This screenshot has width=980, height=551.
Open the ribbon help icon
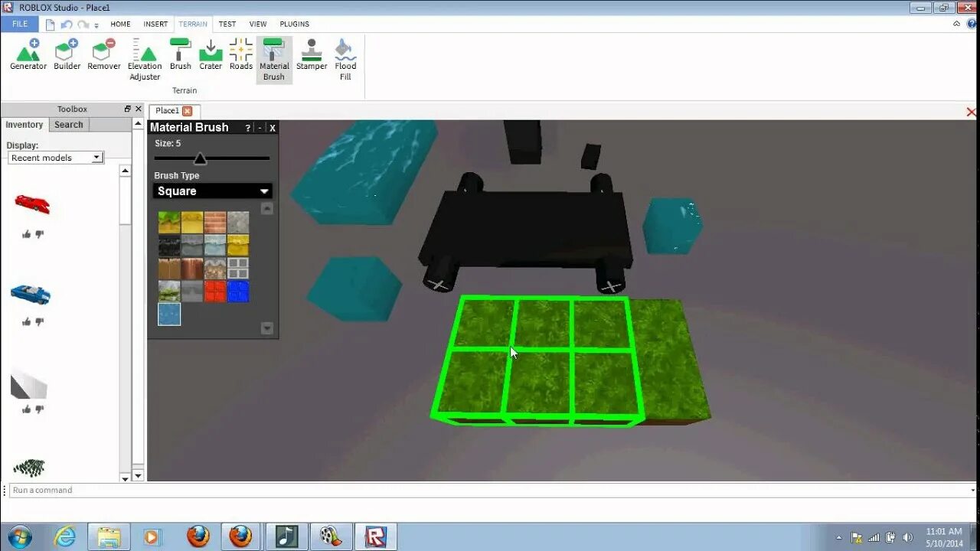coord(970,24)
